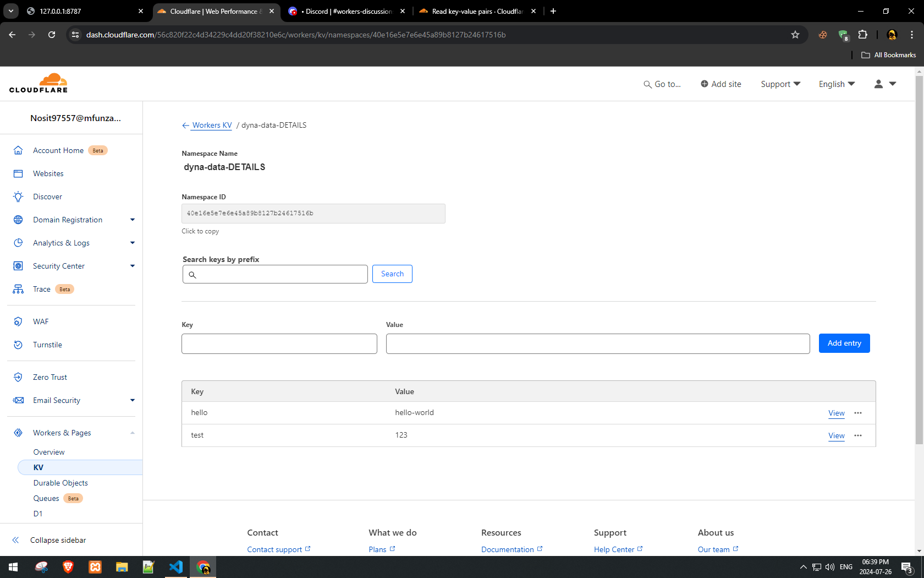The image size is (924, 578).
Task: Click the account profile icon
Action: pos(878,84)
